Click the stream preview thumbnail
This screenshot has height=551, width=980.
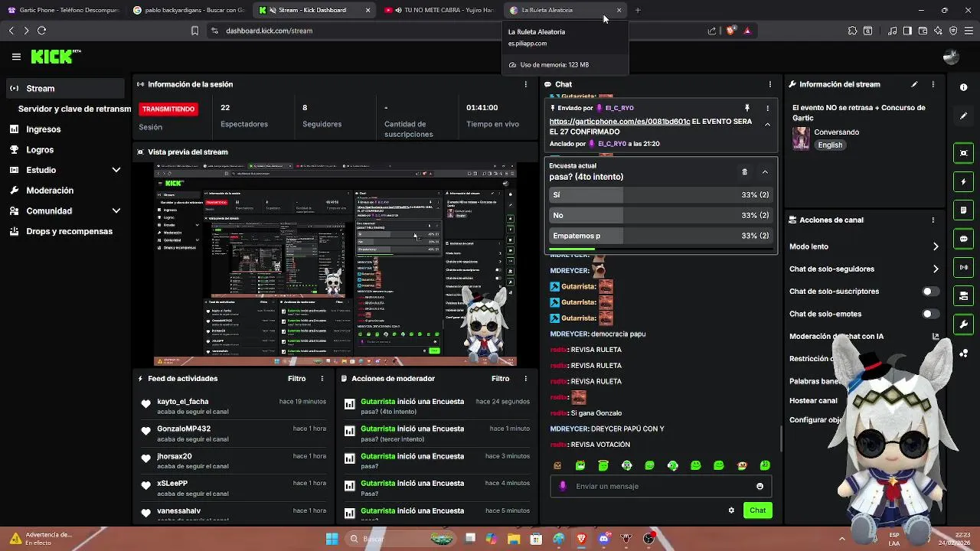click(x=335, y=264)
